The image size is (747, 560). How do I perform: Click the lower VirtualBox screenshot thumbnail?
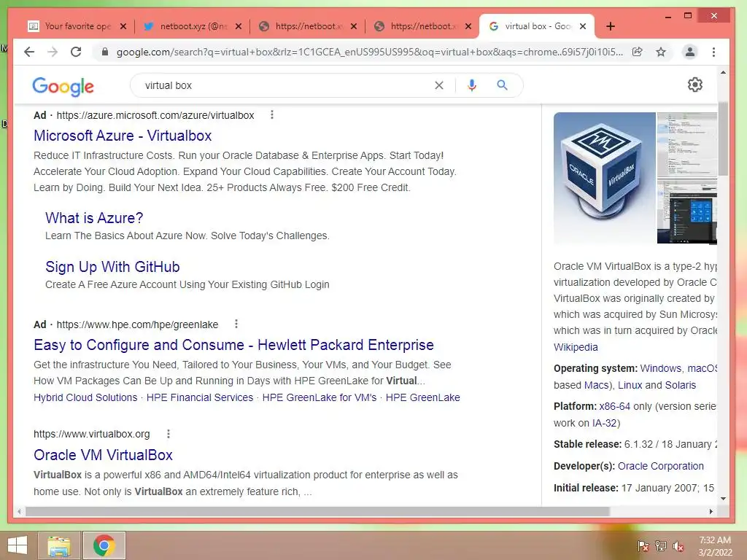point(686,211)
